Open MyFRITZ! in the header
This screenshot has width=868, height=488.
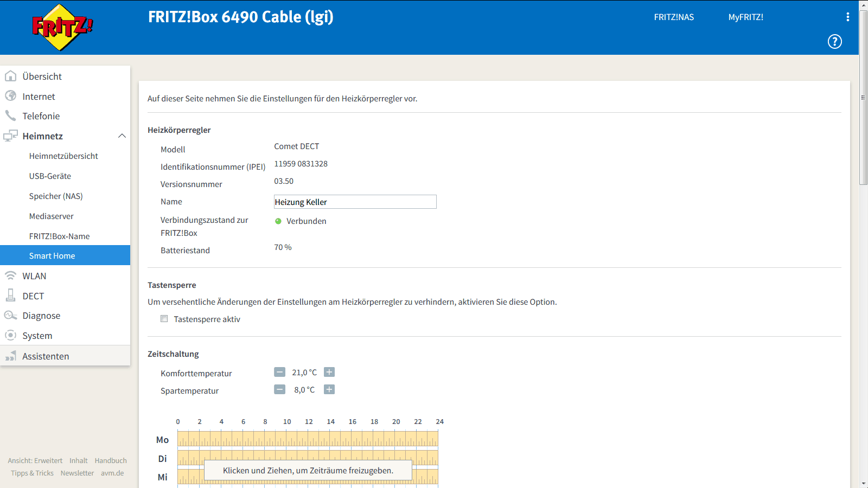[746, 17]
